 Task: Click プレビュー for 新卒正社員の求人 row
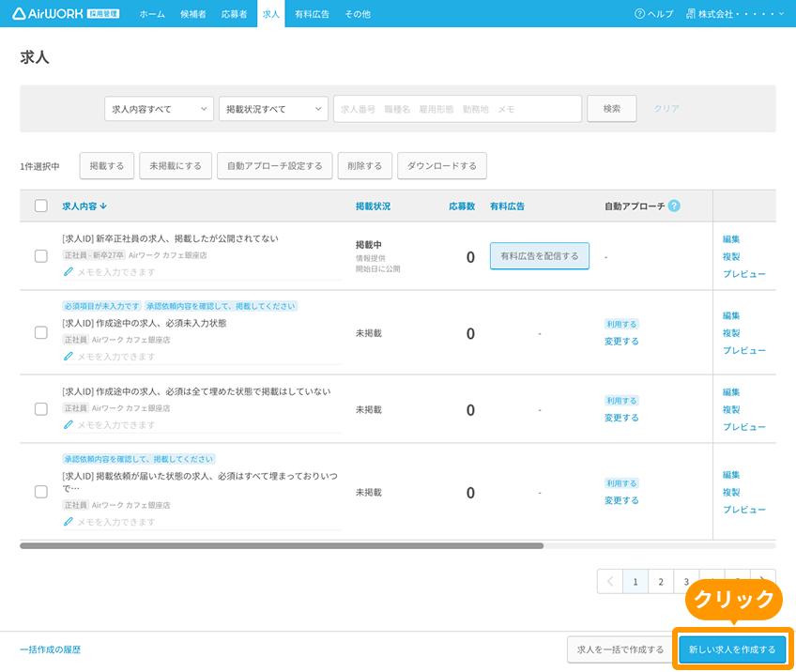point(743,273)
